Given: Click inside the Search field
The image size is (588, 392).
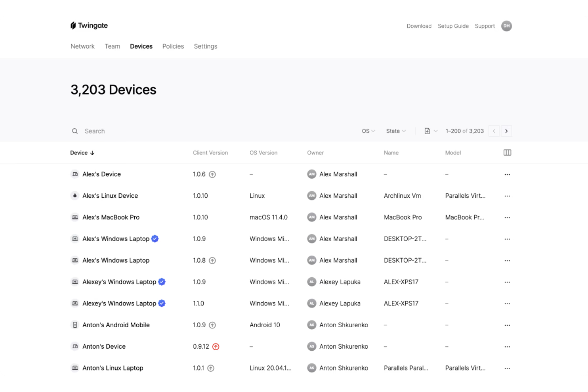Looking at the screenshot, I should point(119,131).
